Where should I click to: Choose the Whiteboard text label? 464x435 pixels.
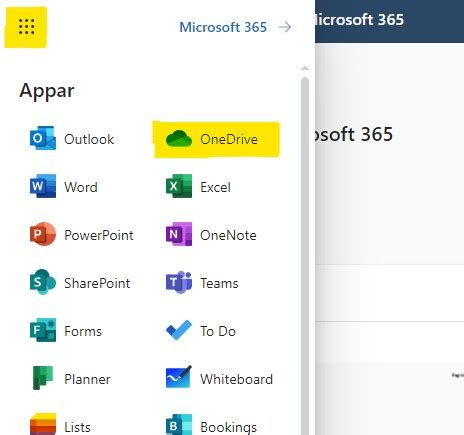click(236, 379)
